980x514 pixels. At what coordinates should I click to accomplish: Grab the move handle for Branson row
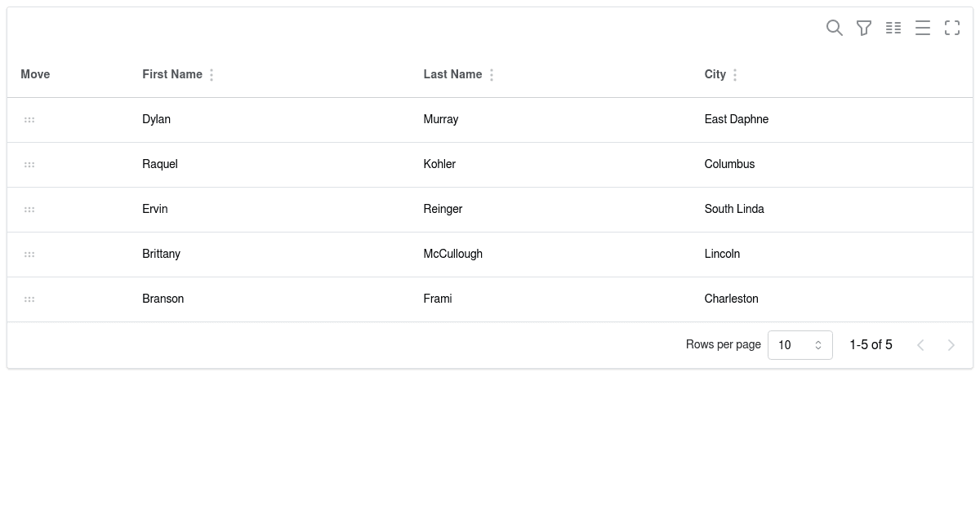(29, 299)
